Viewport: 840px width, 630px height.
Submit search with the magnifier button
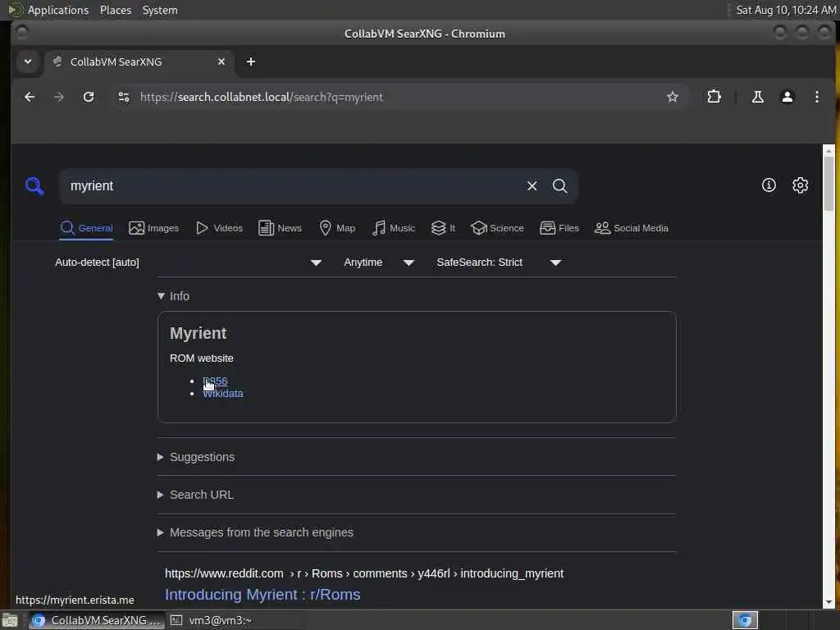coord(559,186)
